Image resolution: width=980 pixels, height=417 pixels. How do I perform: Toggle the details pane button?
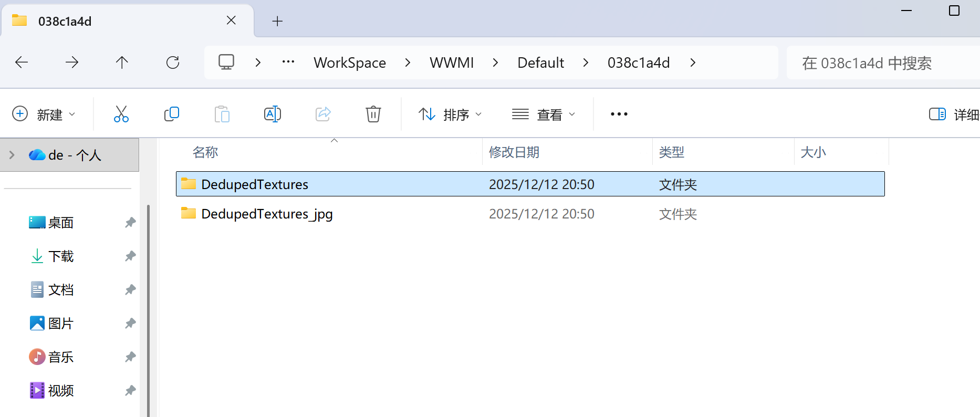tap(953, 114)
